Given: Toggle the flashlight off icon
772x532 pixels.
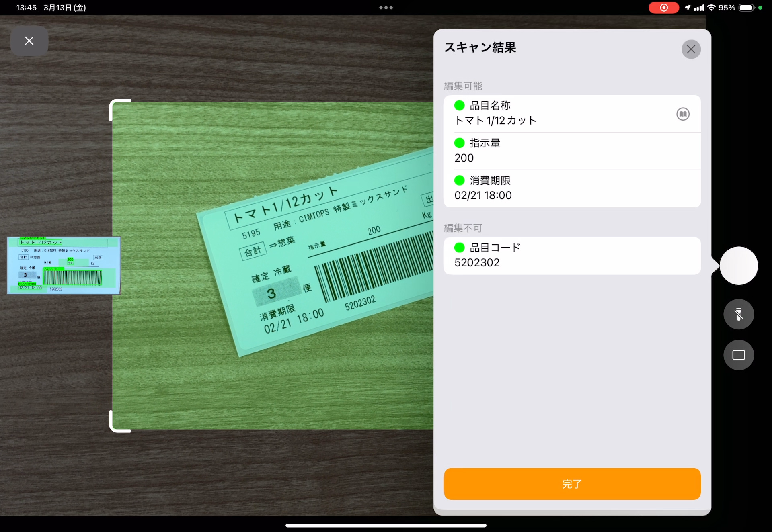Looking at the screenshot, I should pos(738,314).
